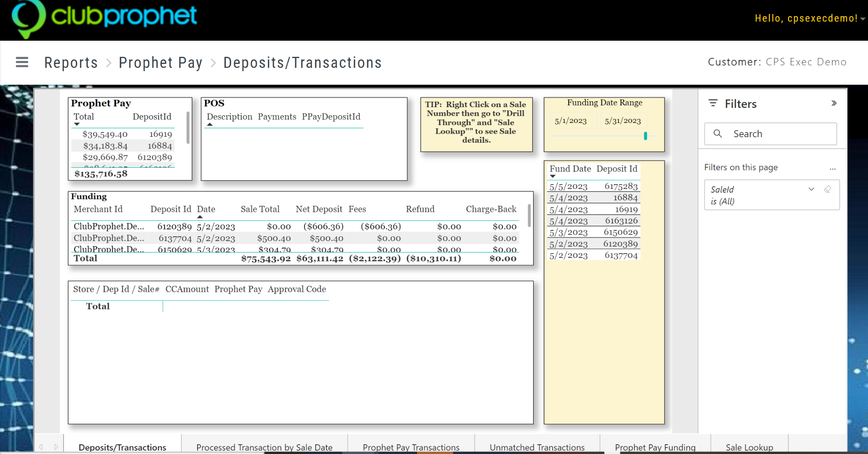
Task: Click the Merchant Id column header
Action: click(x=98, y=209)
